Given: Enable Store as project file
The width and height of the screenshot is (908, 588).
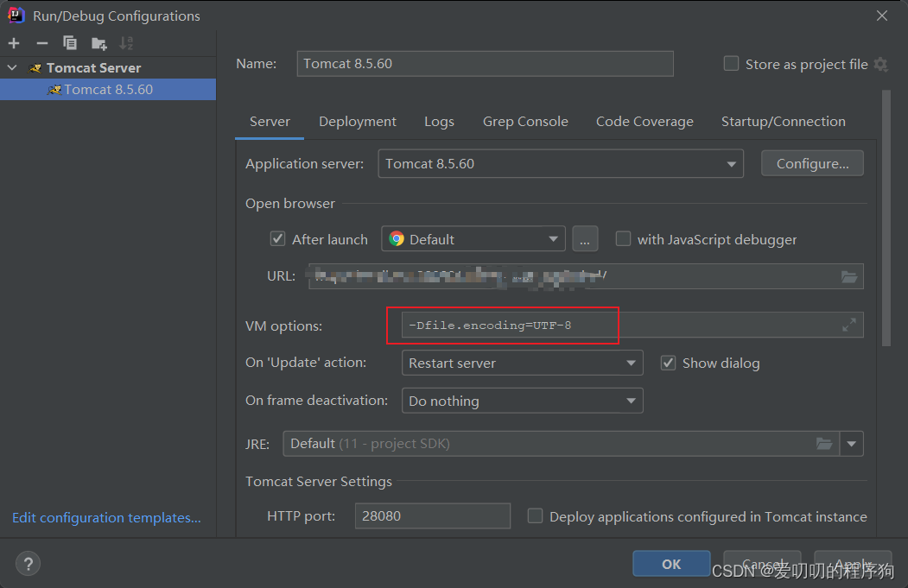Looking at the screenshot, I should [x=732, y=64].
